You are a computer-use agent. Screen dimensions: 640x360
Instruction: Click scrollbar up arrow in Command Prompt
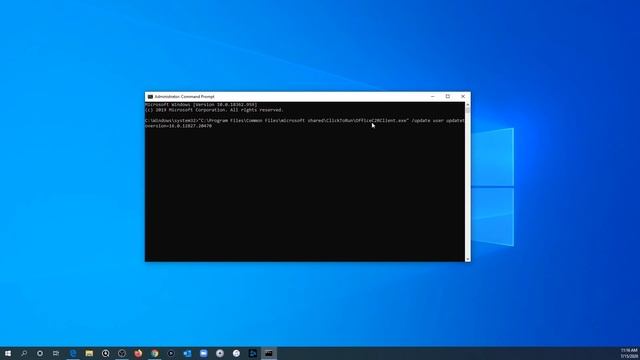(468, 104)
